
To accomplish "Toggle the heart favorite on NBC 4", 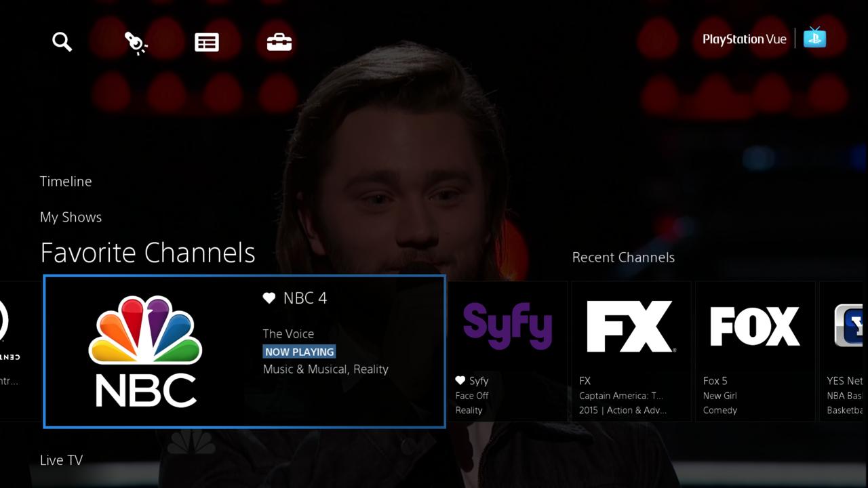I will [269, 298].
